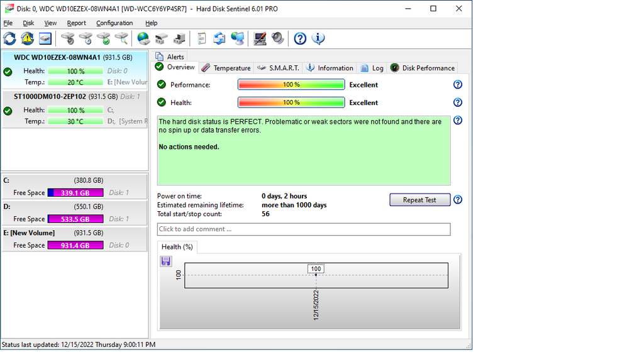Click the '0 days, 2 hours' power on value
The image size is (644, 362).
pyautogui.click(x=284, y=196)
